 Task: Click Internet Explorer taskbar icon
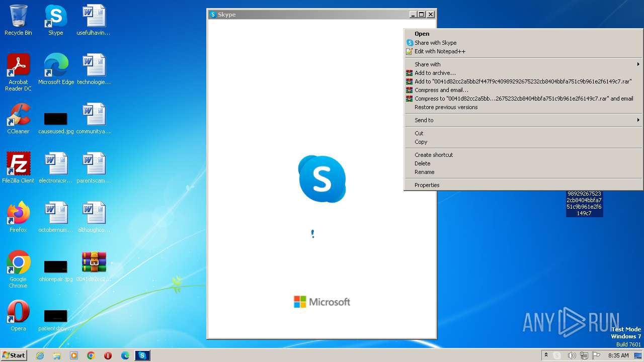tap(40, 355)
